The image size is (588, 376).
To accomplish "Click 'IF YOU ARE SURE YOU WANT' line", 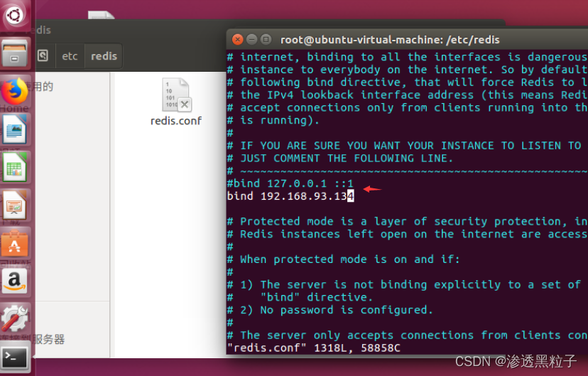I will pyautogui.click(x=404, y=146).
